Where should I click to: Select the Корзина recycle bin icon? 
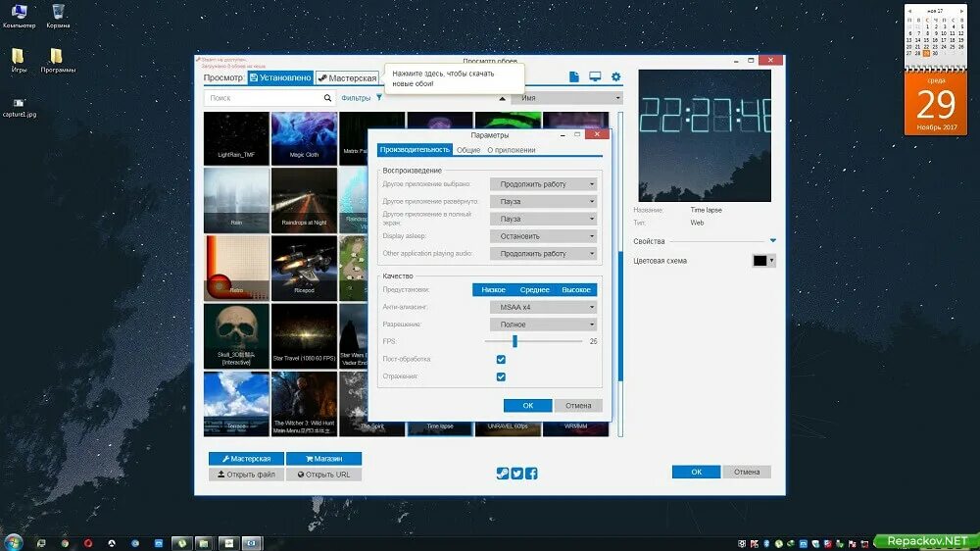pos(58,17)
